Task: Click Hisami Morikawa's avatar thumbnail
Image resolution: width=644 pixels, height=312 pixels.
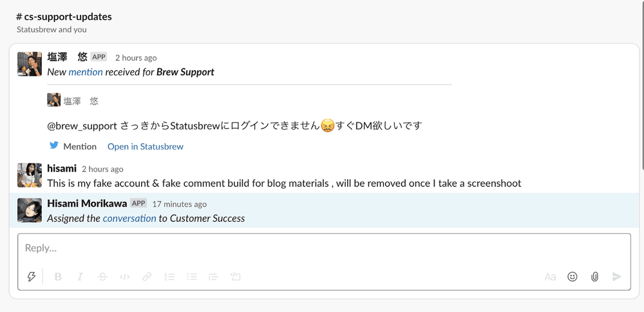Action: pyautogui.click(x=30, y=210)
